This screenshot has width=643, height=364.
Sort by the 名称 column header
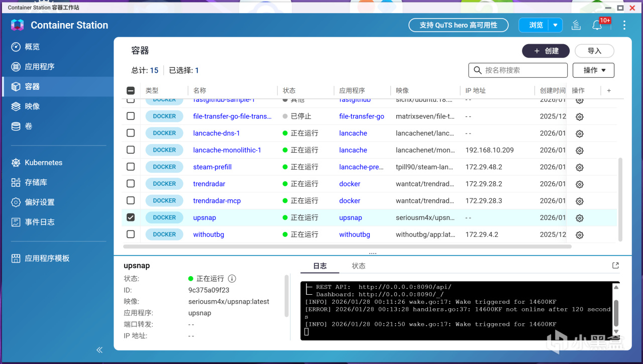[199, 90]
